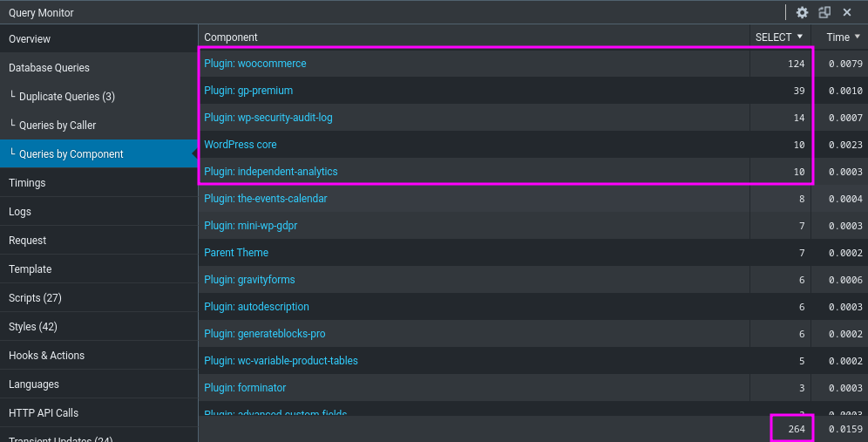Open Timings panel
868x442 pixels.
(98, 183)
